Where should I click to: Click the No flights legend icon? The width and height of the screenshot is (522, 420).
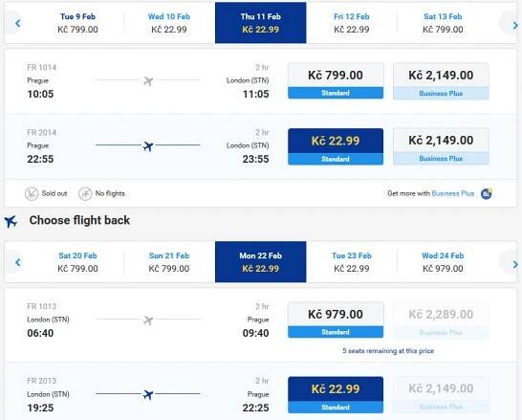[x=85, y=193]
